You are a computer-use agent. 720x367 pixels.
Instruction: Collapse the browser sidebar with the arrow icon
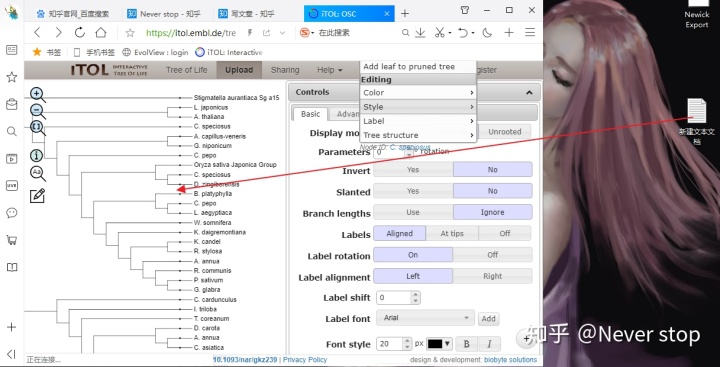(x=11, y=354)
